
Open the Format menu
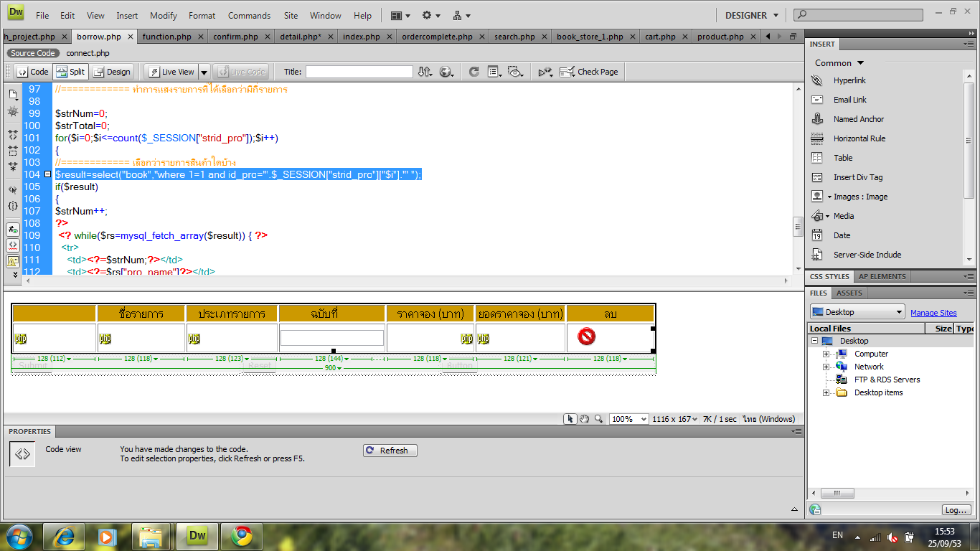[202, 15]
